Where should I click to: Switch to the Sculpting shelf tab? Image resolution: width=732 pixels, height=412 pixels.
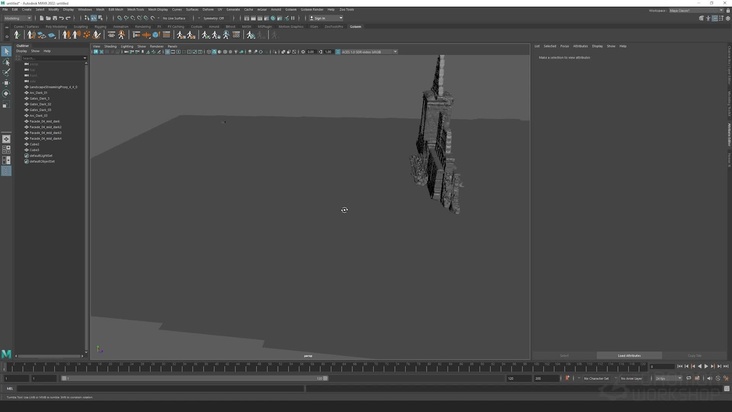point(80,27)
